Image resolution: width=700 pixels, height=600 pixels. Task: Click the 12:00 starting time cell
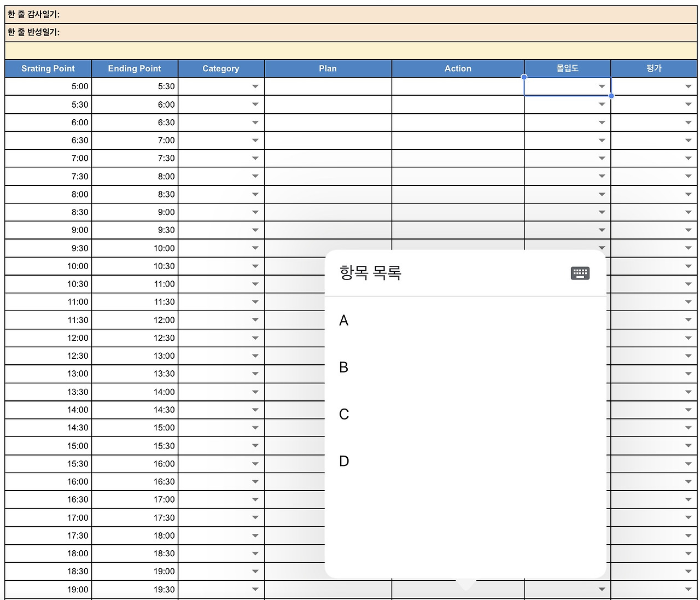[x=48, y=338]
